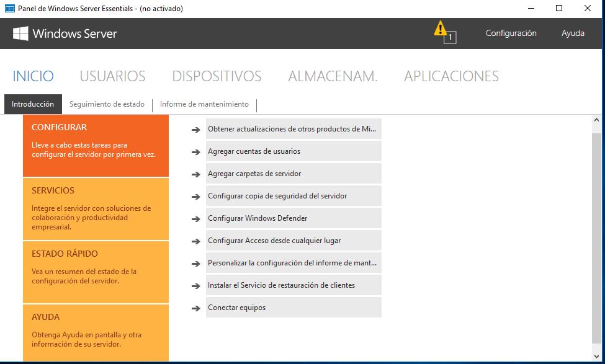Click the arrow beside Conectar equipos

(195, 307)
